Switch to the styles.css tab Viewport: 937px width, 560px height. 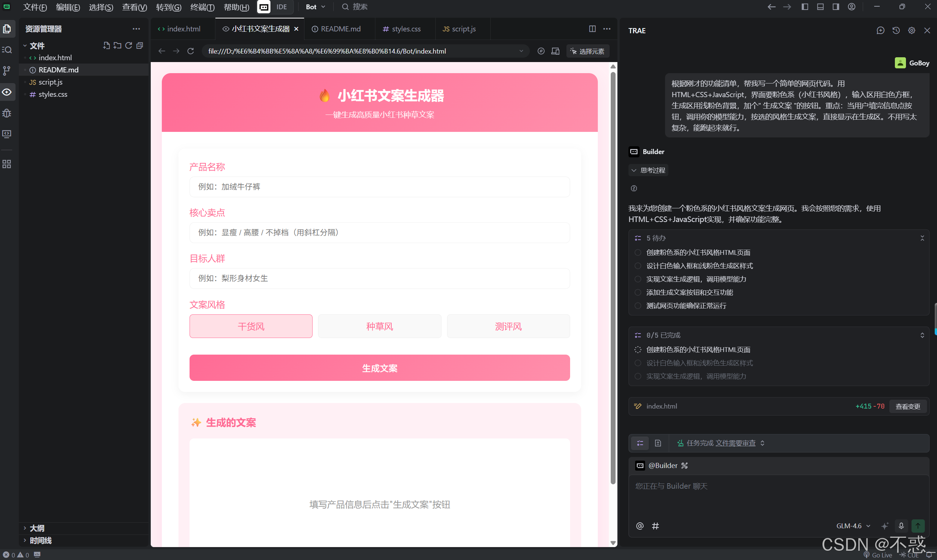[x=405, y=29]
